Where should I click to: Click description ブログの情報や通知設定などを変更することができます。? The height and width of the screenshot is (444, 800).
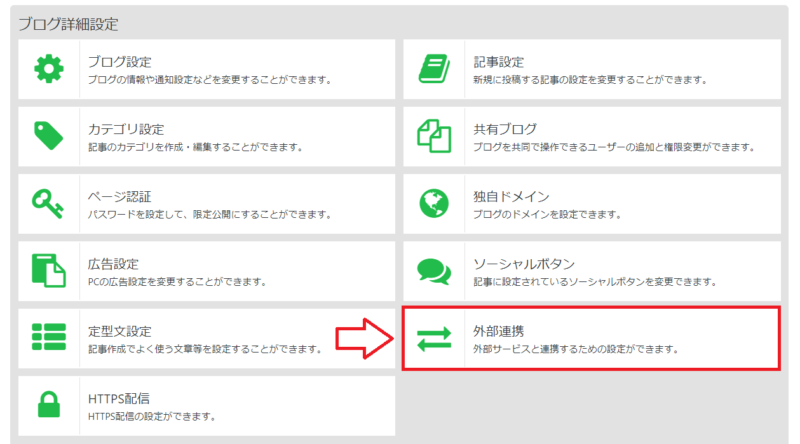[210, 80]
